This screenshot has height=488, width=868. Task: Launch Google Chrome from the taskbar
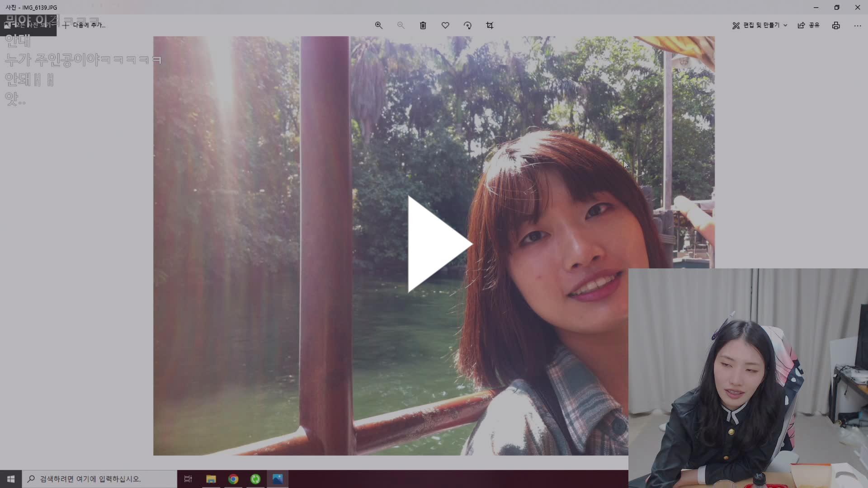(233, 479)
